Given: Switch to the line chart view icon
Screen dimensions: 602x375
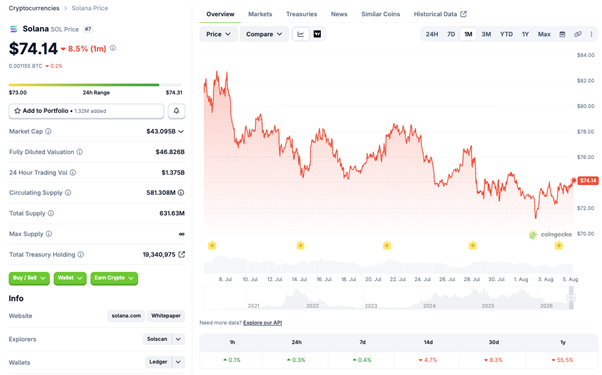Looking at the screenshot, I should [x=301, y=34].
